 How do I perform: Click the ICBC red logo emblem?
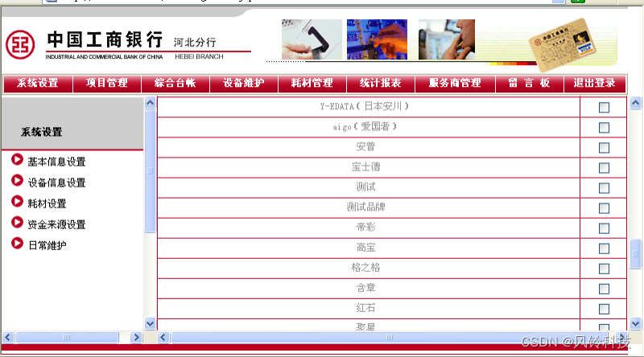click(20, 45)
